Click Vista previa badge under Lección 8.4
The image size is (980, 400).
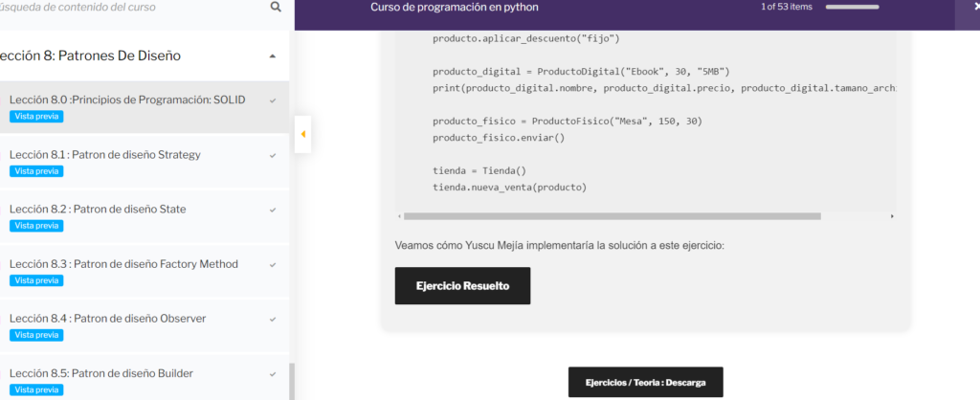36,335
